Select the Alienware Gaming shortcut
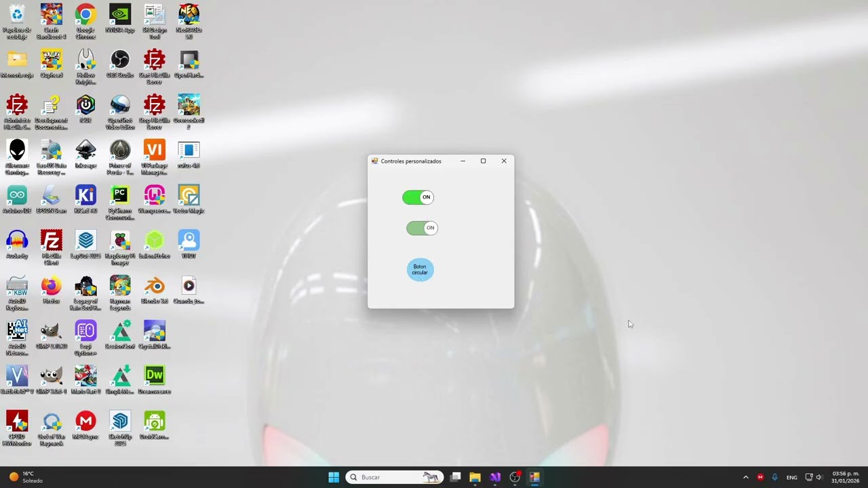Screen dimensions: 868x488 17,157
